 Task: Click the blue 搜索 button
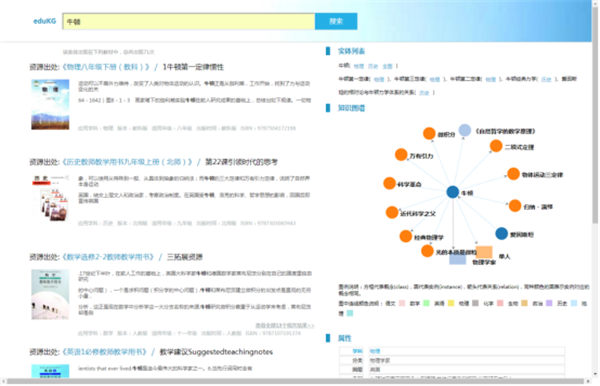[336, 21]
